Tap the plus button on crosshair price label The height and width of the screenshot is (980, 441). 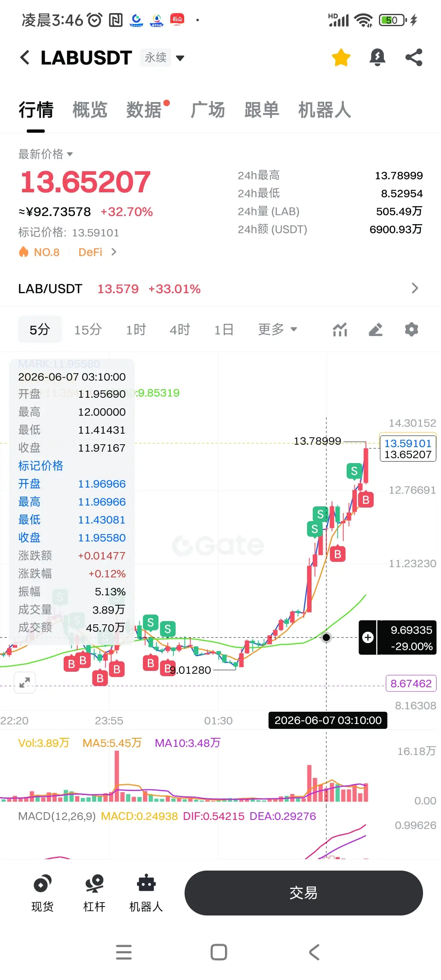368,637
